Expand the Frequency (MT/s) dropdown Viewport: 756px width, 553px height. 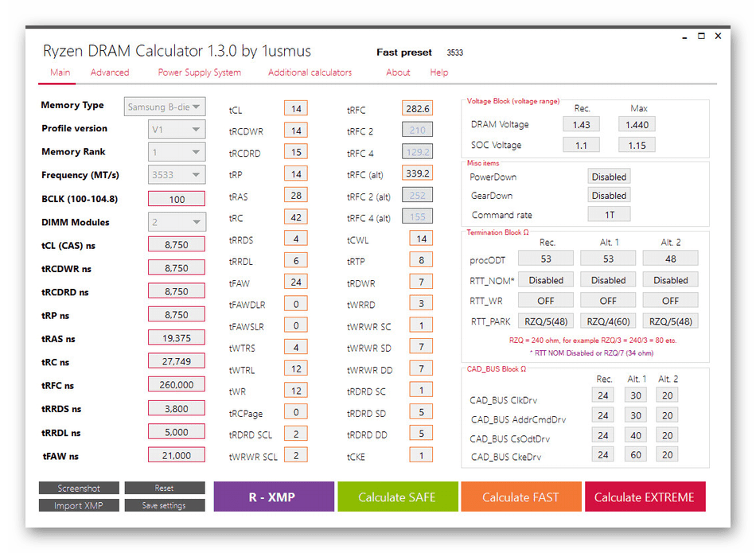click(177, 175)
